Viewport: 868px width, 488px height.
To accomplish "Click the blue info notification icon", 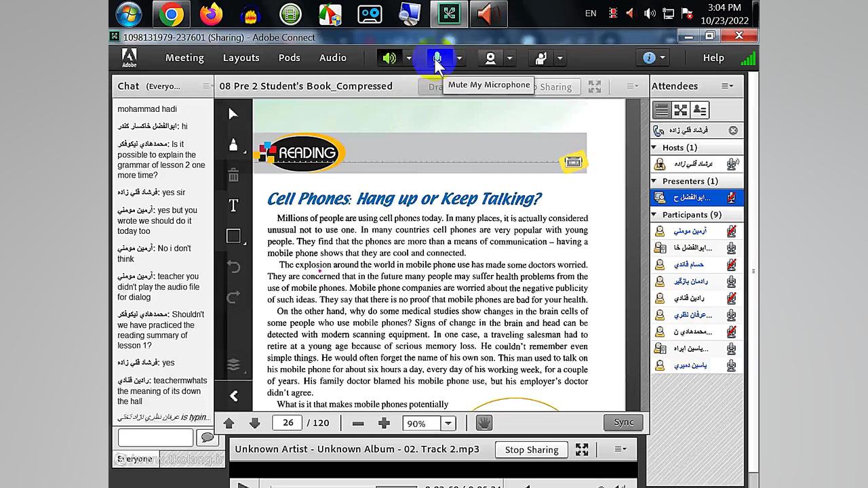I will pyautogui.click(x=649, y=58).
